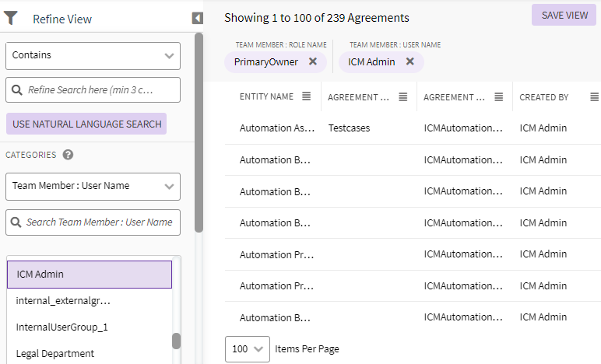601x364 pixels.
Task: Select InternalUserGroup_1 from the list
Action: [x=62, y=327]
